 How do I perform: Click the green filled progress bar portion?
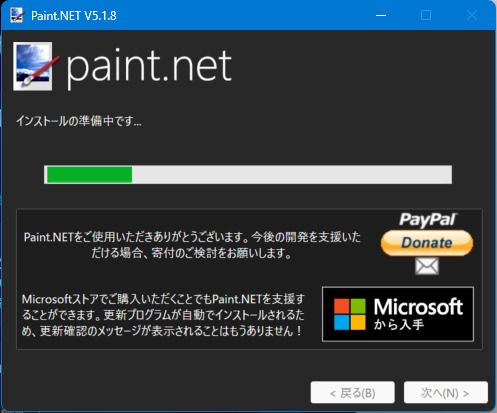[89, 175]
